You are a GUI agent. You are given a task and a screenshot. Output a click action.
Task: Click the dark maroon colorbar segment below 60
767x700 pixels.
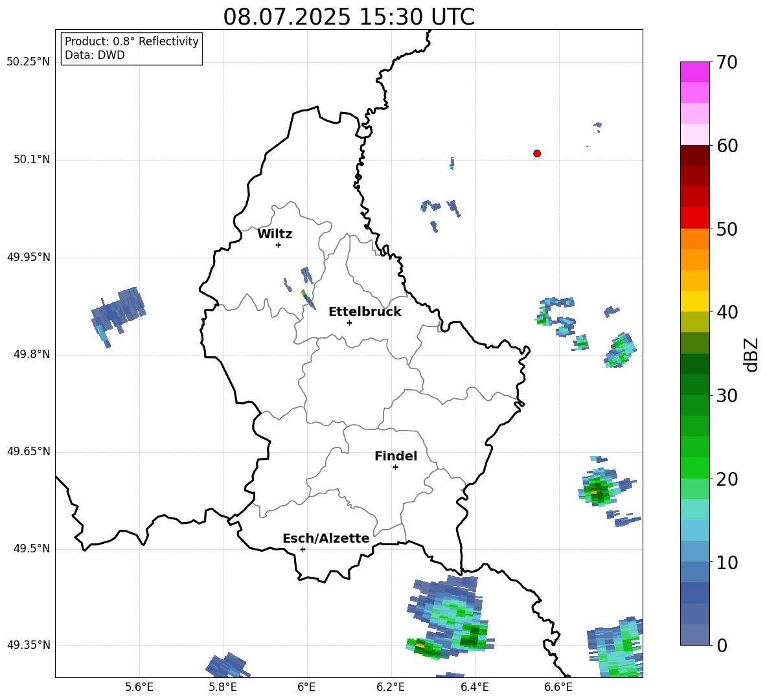tap(694, 155)
